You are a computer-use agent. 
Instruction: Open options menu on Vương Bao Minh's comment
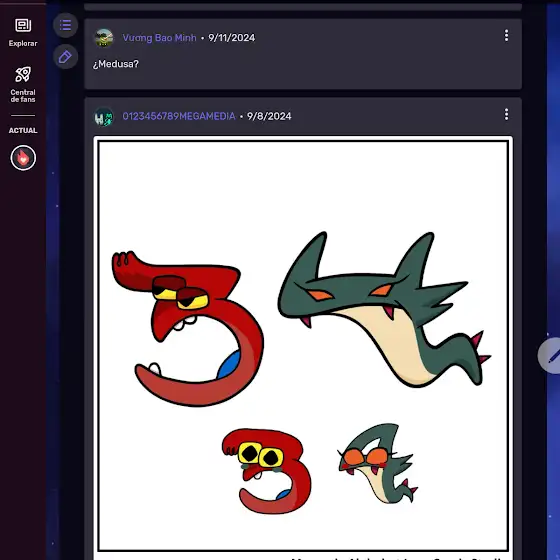point(506,36)
